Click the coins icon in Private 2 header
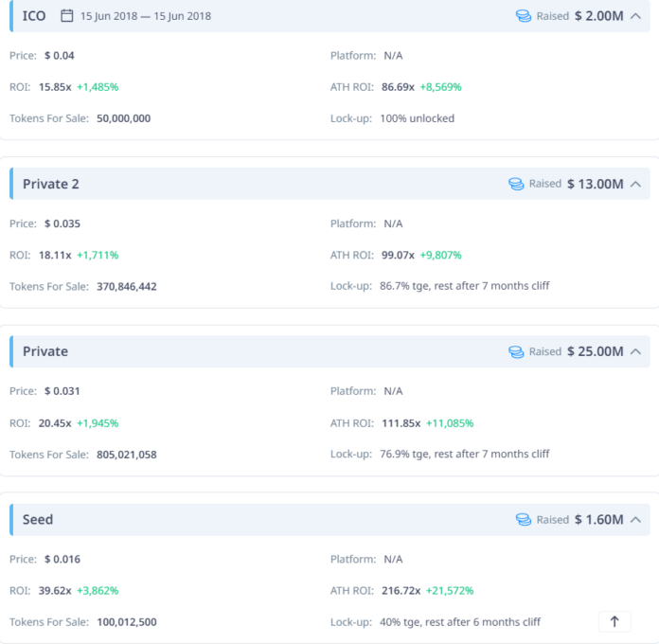This screenshot has width=659, height=644. 516,184
